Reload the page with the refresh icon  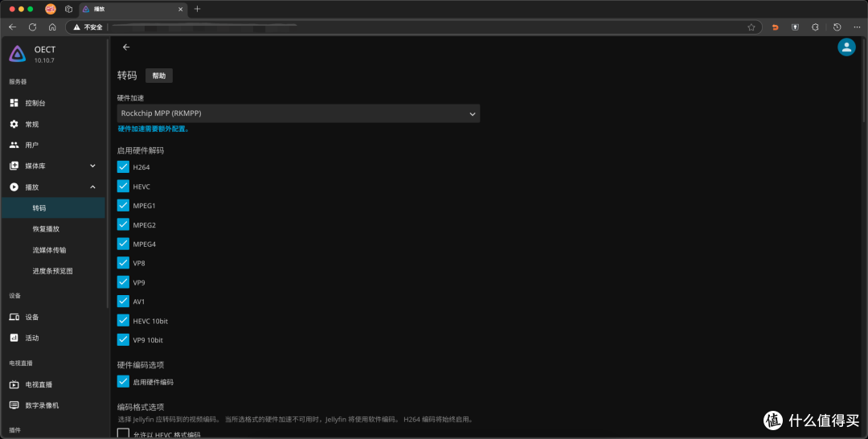[33, 27]
